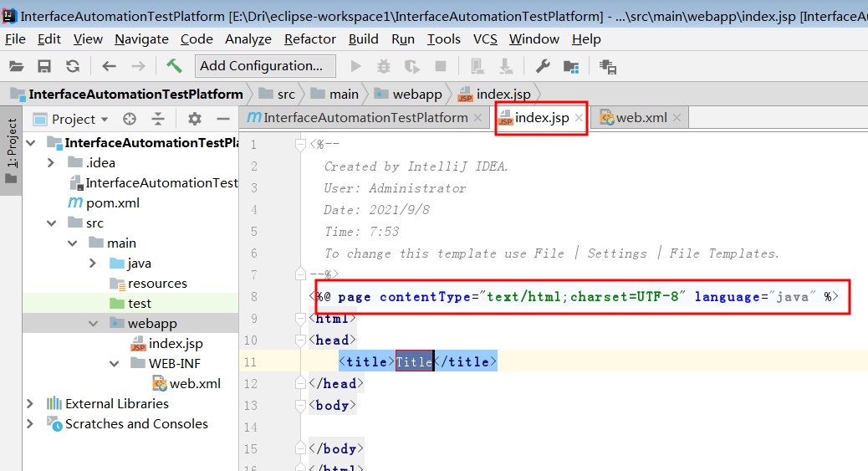This screenshot has height=471, width=868.
Task: Hide the Project panel with minus icon
Action: pos(223,119)
